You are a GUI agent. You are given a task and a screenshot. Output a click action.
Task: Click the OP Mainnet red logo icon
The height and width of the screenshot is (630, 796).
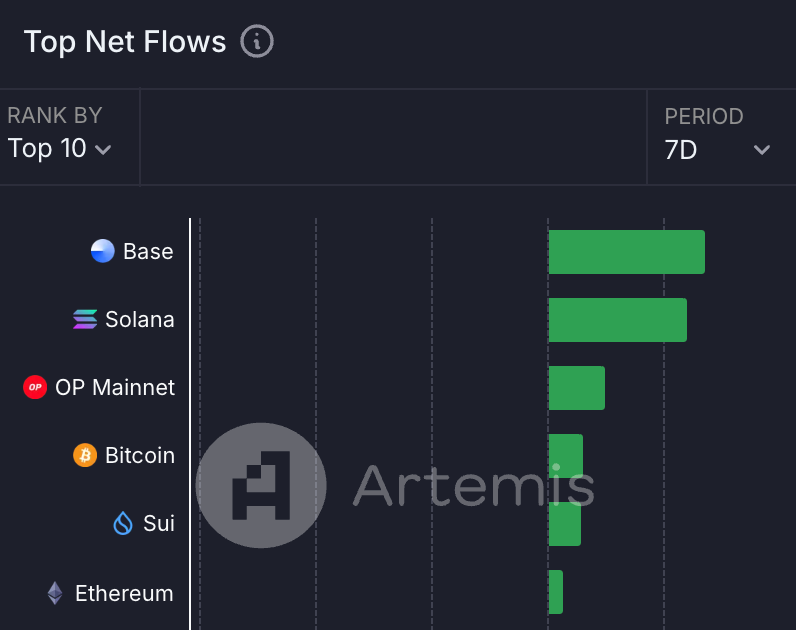point(35,387)
